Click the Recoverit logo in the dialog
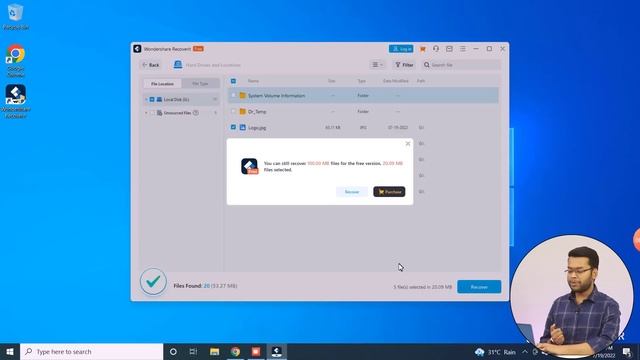640x360 pixels. 249,166
